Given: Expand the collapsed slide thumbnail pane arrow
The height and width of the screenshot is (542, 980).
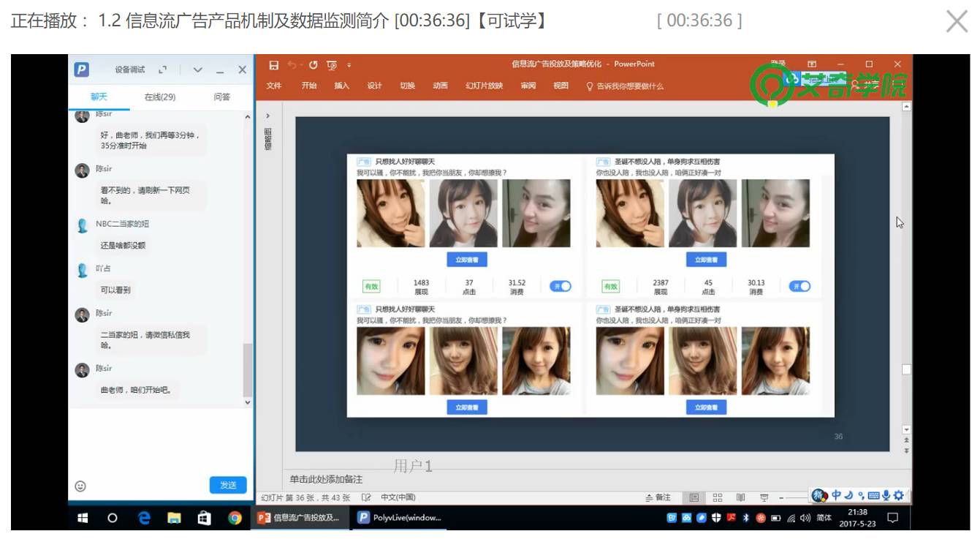Looking at the screenshot, I should click(267, 116).
